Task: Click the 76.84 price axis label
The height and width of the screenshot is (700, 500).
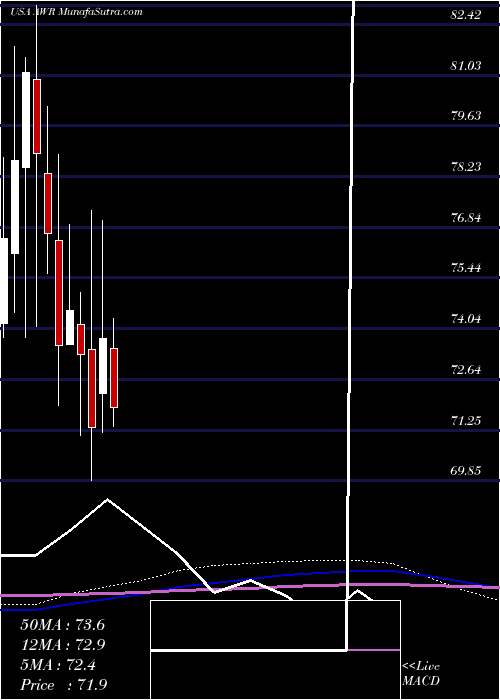Action: (466, 218)
